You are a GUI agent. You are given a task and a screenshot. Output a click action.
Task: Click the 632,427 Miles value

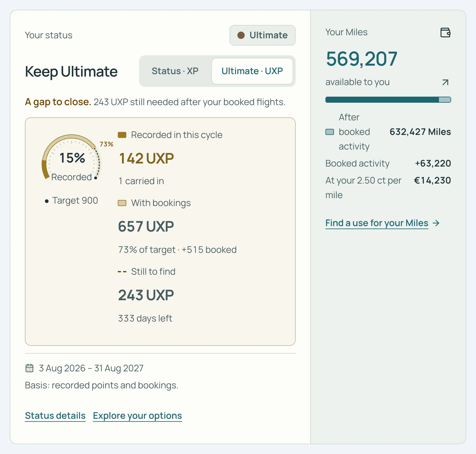[420, 132]
